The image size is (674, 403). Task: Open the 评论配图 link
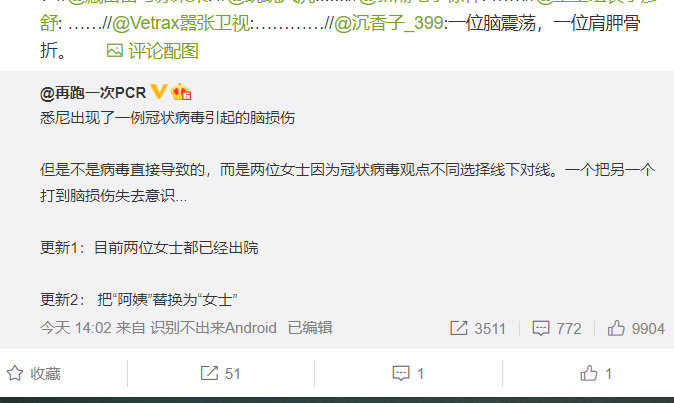[163, 51]
